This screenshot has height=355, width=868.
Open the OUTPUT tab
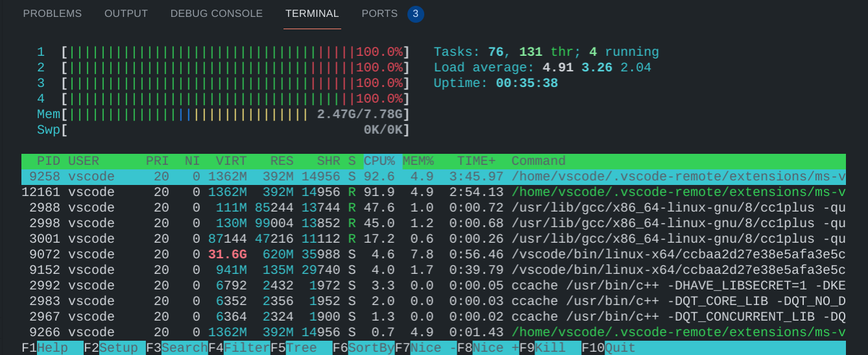126,14
